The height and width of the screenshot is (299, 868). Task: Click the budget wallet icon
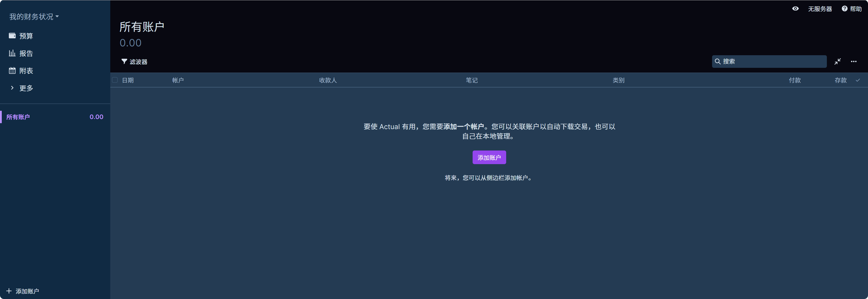[12, 36]
